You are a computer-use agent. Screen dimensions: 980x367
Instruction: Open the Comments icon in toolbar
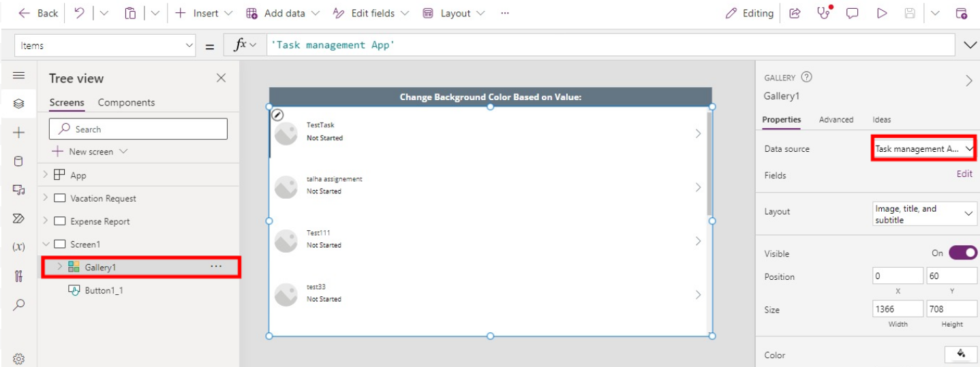point(852,13)
